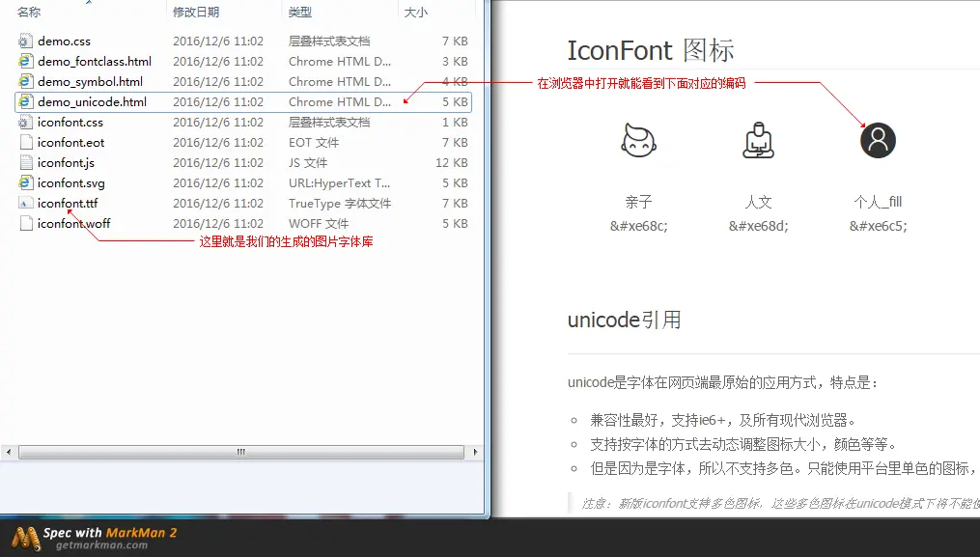The image size is (980, 557).
Task: Select the iconfont.eot file name
Action: [x=70, y=143]
